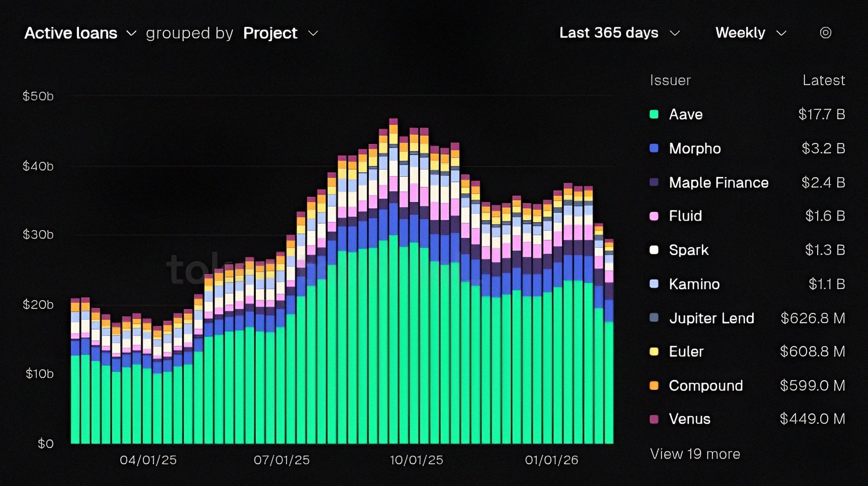The width and height of the screenshot is (868, 486).
Task: Toggle the Fluid series via its pink swatch
Action: point(654,216)
